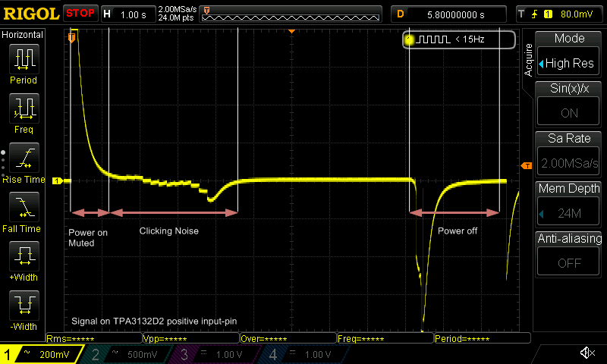The image size is (607, 364).
Task: Select the Period measurement icon
Action: click(x=24, y=59)
